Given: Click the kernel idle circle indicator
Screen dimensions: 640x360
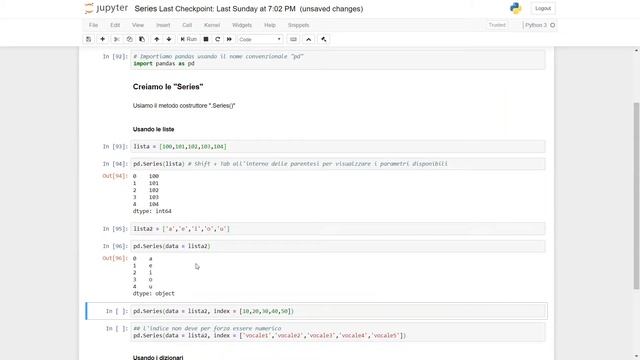Looking at the screenshot, I should (x=552, y=25).
